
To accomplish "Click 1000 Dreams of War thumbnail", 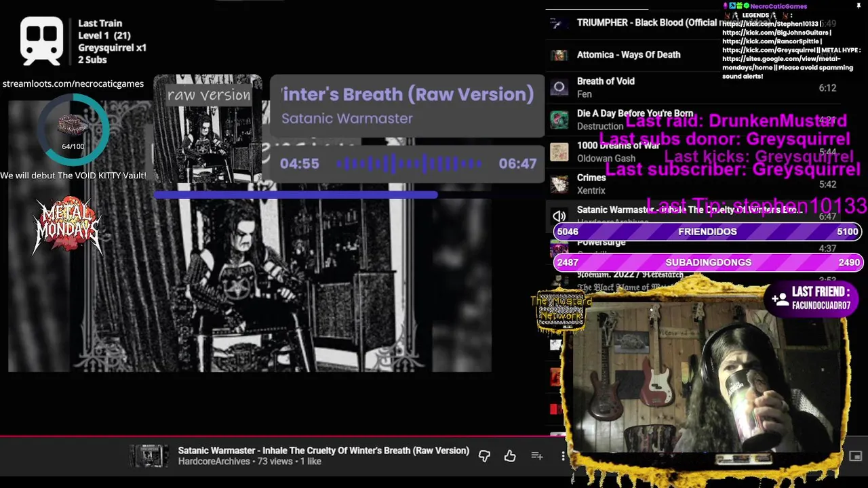I will 559,151.
